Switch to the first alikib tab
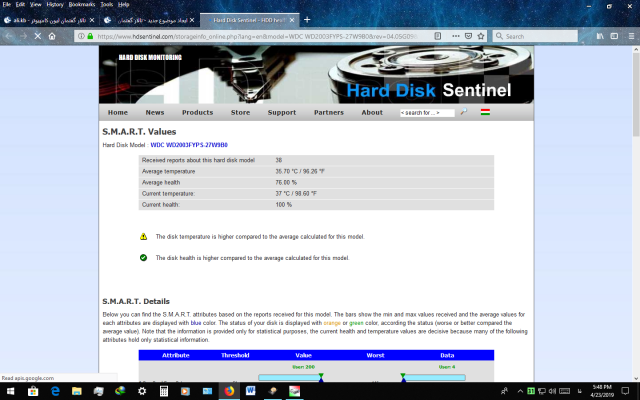Screen dimensions: 640x400 point(49,20)
